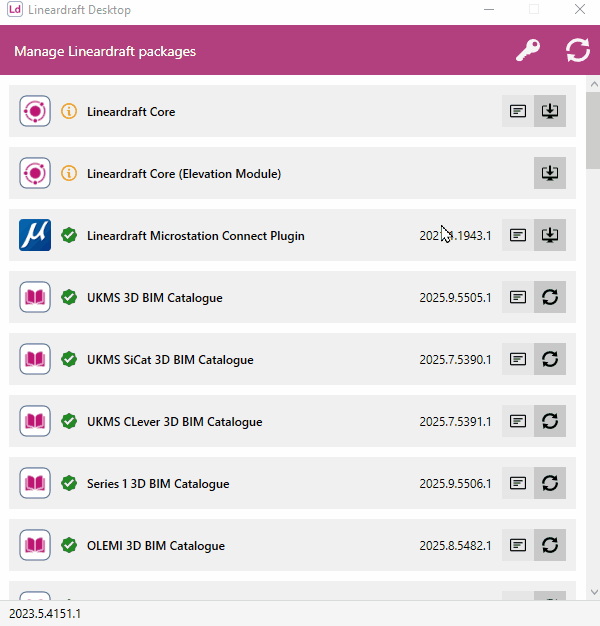This screenshot has width=600, height=626.
Task: Select the UKMS CLever 3D BIM Catalogue name
Action: [x=174, y=422]
